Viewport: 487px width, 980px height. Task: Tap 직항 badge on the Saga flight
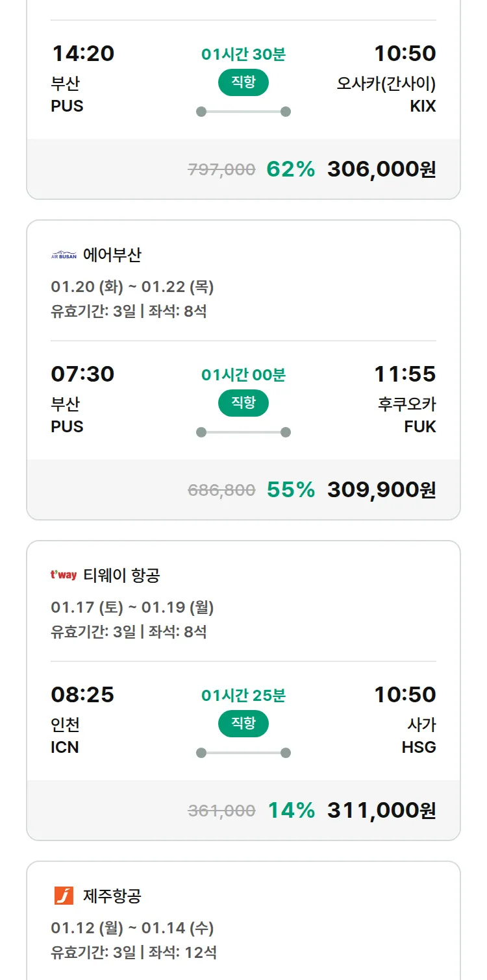pos(243,724)
